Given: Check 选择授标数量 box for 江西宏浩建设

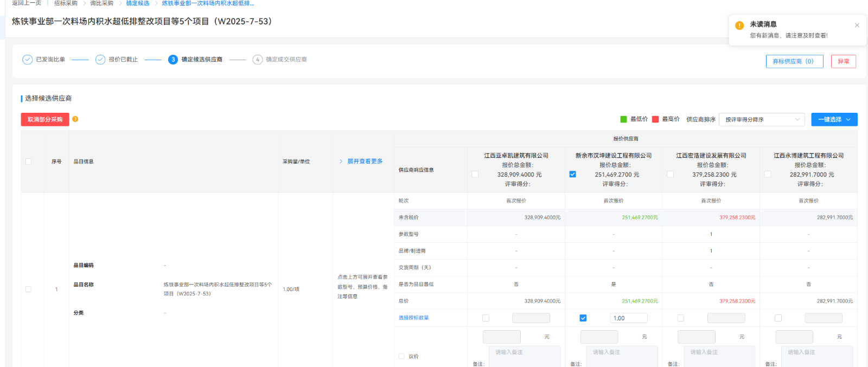Looking at the screenshot, I should coord(681,318).
